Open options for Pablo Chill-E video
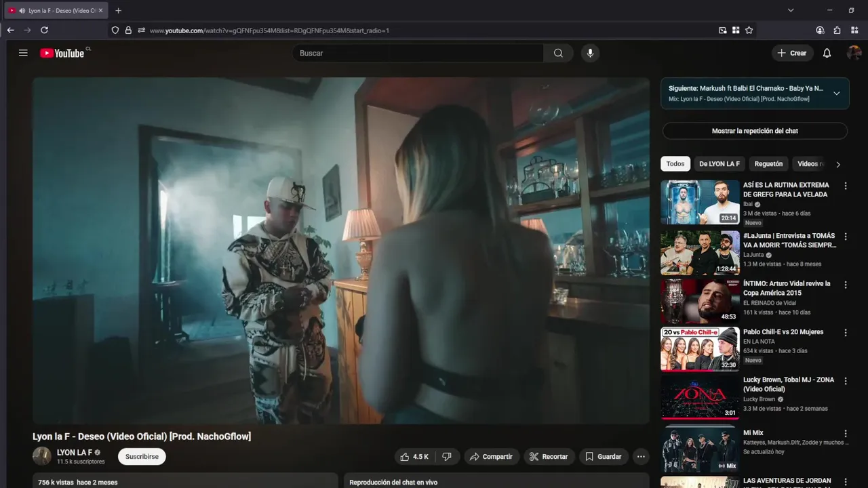Viewport: 868px width, 488px height. click(845, 333)
